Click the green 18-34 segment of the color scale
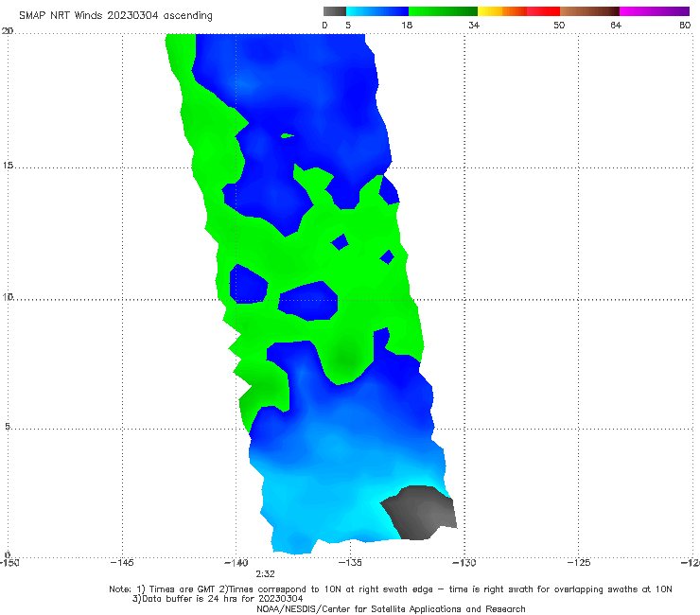The image size is (700, 615). tap(443, 11)
